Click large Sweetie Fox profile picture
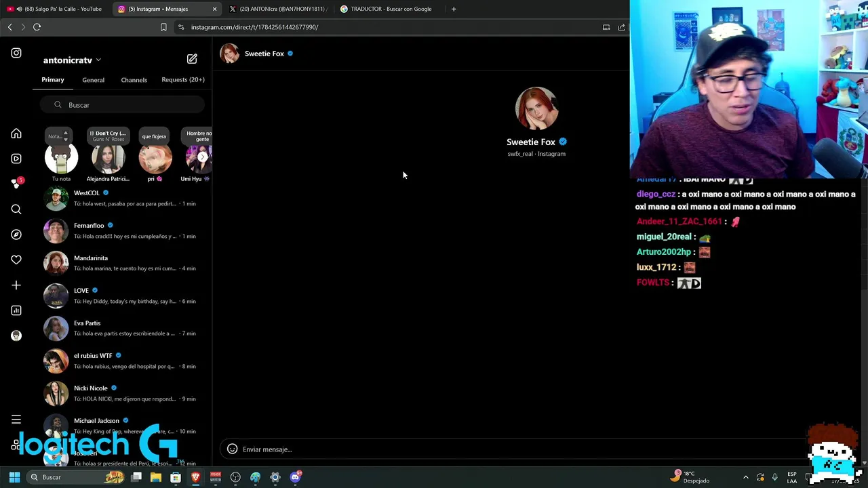The image size is (868, 488). coord(536,108)
